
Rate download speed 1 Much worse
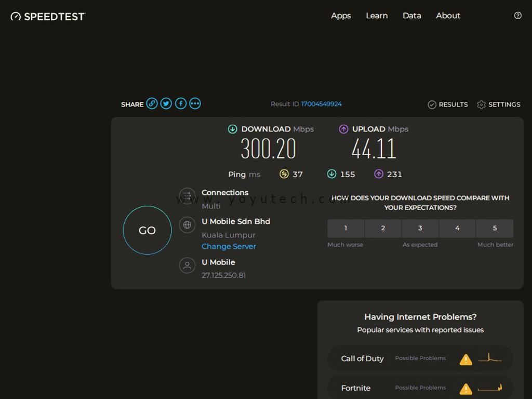click(x=345, y=228)
